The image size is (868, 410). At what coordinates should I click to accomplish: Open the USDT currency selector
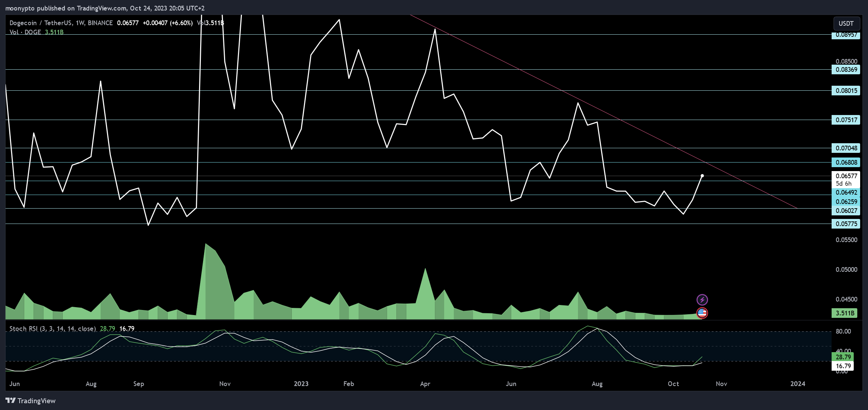(846, 24)
